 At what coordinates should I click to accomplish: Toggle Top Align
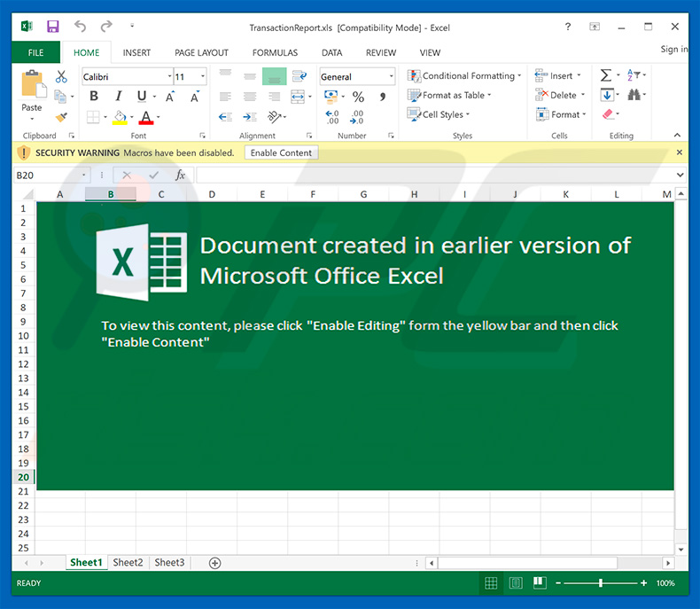click(225, 74)
